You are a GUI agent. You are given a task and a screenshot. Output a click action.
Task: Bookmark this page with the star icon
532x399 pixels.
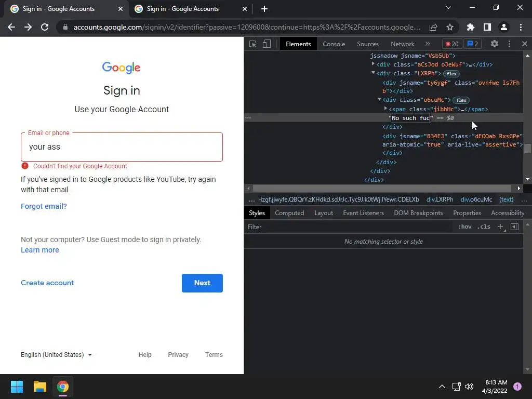450,27
